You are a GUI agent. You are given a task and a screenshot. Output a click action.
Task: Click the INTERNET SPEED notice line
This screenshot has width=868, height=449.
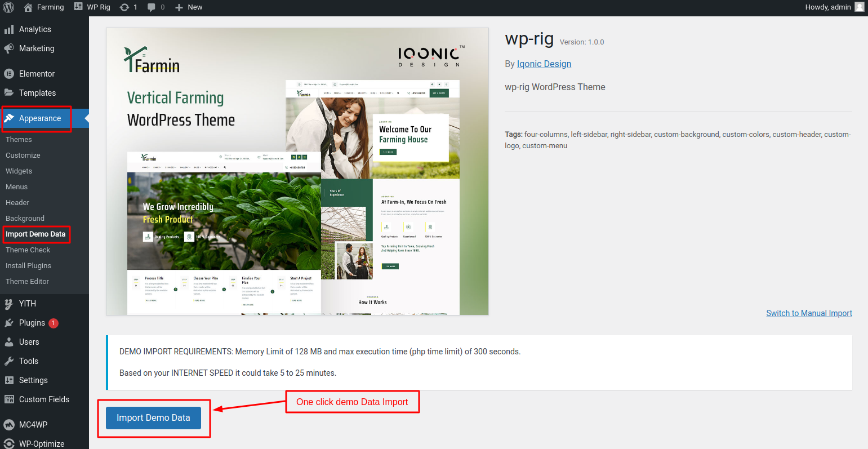(x=228, y=373)
